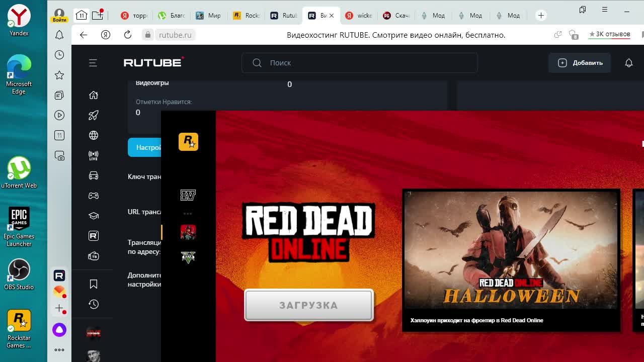Click the site padlock icon in the address bar

click(147, 35)
